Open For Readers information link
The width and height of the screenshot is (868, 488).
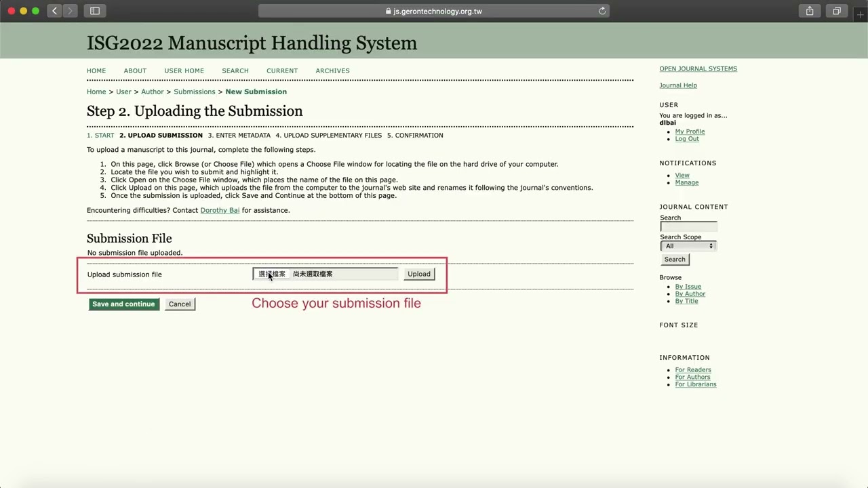693,370
